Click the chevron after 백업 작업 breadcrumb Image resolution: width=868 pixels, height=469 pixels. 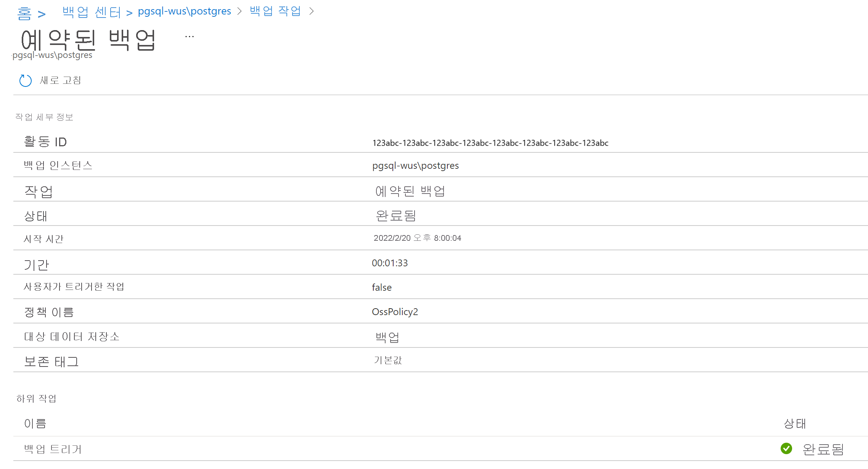(312, 11)
